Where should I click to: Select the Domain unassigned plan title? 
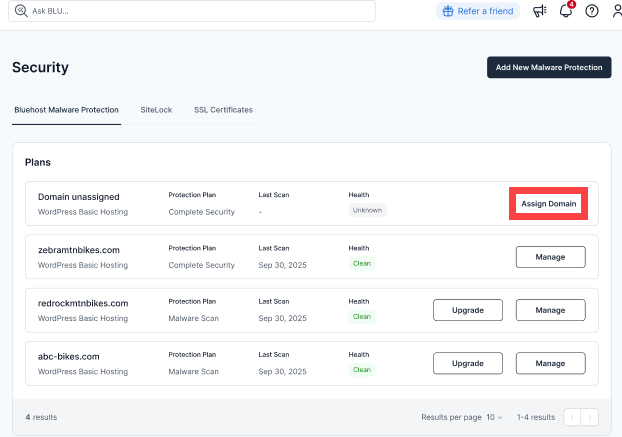pos(79,197)
